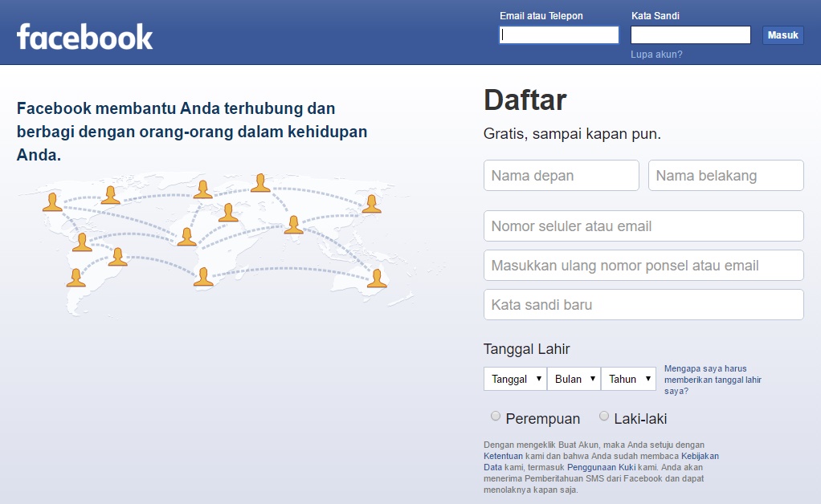
Task: Click the Masuk button
Action: (782, 35)
